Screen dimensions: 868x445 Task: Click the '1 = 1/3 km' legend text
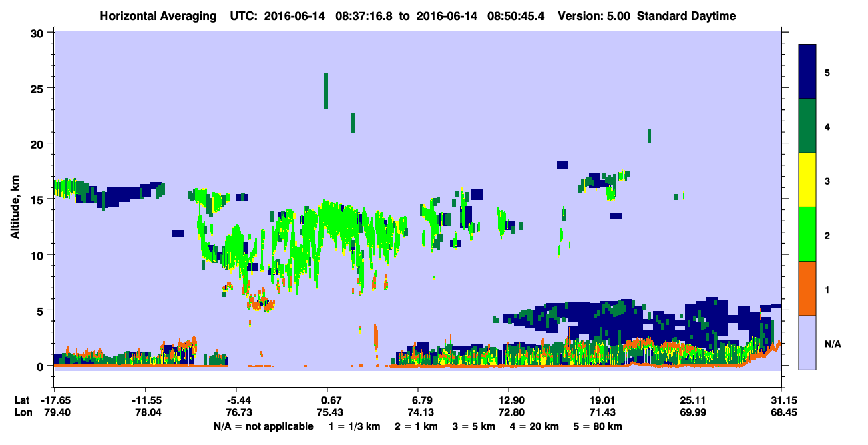tap(355, 426)
